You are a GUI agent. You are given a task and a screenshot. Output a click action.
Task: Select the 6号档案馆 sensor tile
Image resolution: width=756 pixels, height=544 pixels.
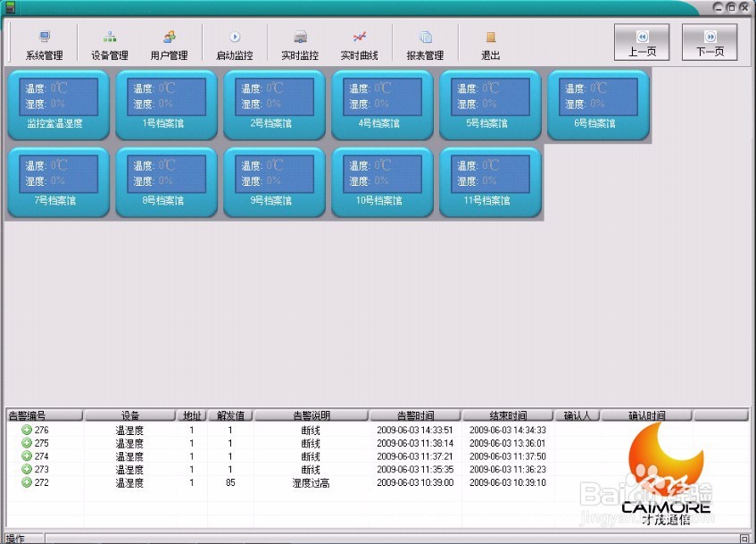click(598, 105)
